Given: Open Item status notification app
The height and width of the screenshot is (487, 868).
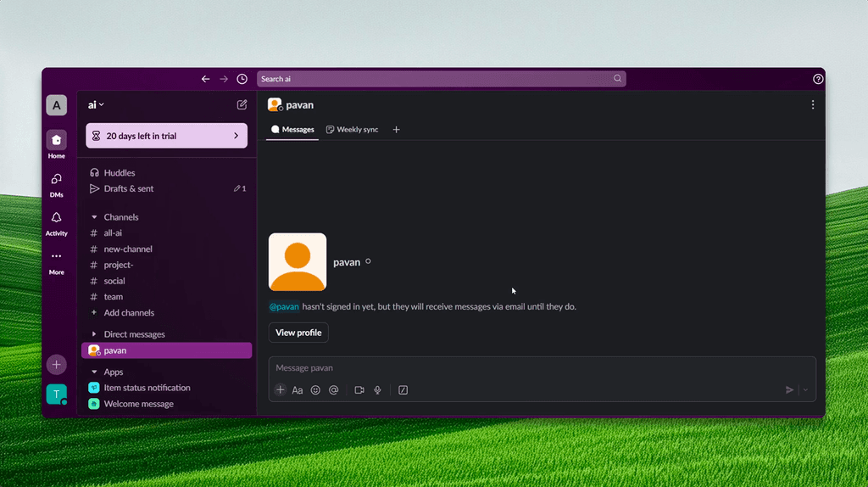Looking at the screenshot, I should pyautogui.click(x=167, y=388).
